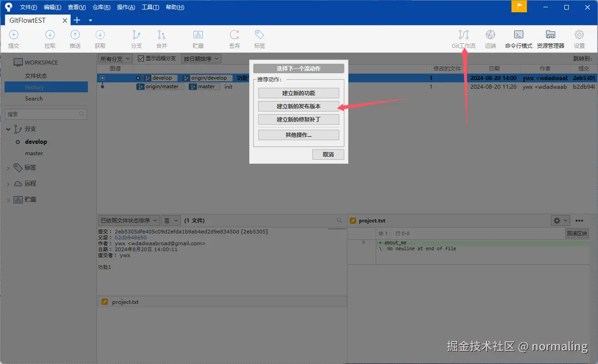Select the master branch in sidebar

pyautogui.click(x=34, y=154)
